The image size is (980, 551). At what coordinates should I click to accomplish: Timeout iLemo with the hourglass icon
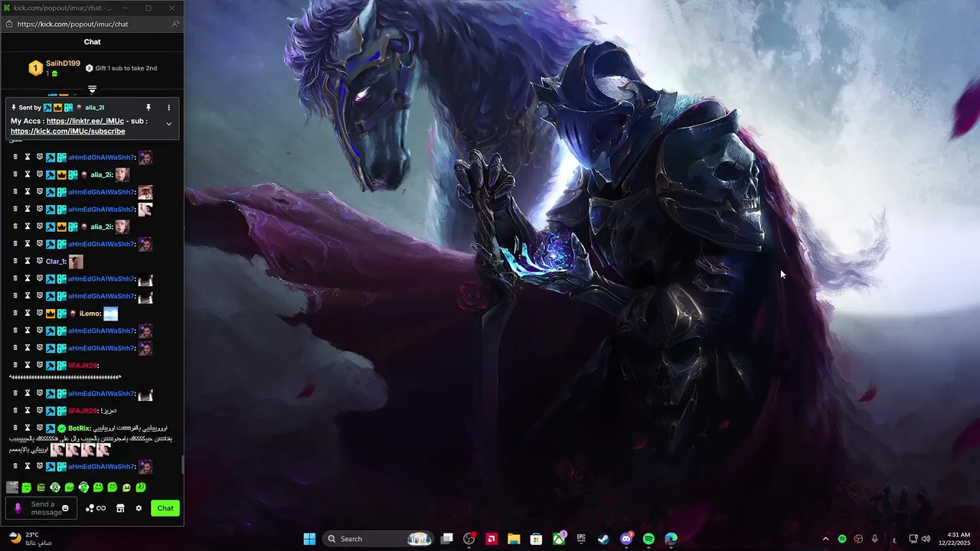pos(28,313)
